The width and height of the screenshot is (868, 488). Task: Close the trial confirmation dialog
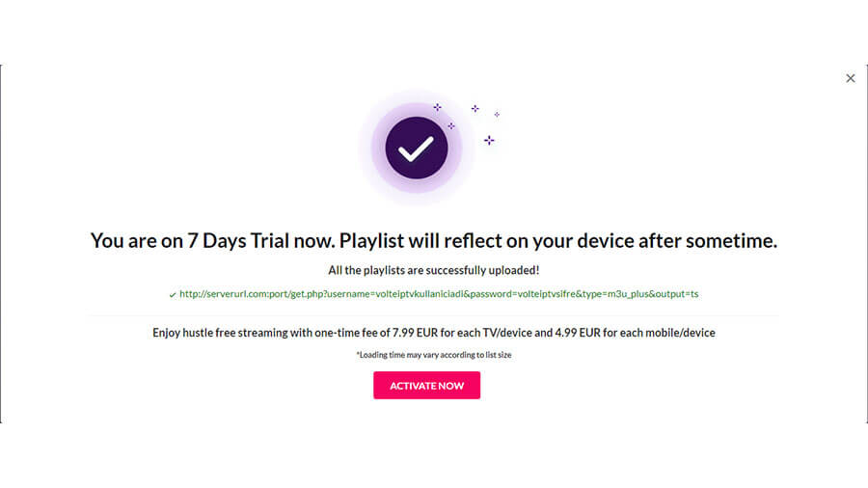tap(851, 78)
